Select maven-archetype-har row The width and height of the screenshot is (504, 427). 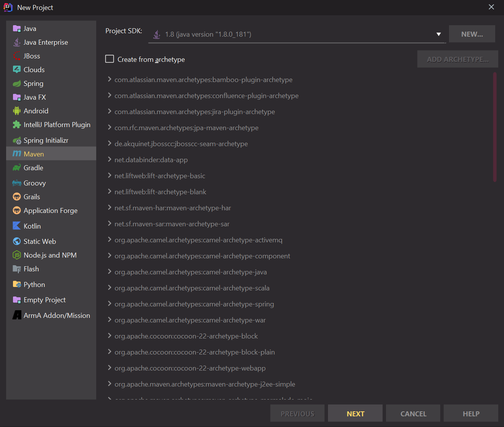coord(298,208)
